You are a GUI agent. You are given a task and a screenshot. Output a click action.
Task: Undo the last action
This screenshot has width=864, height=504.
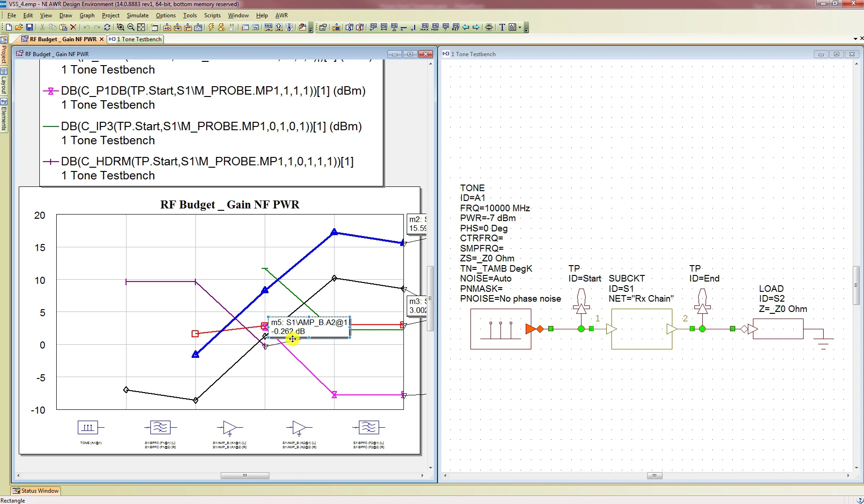pyautogui.click(x=86, y=27)
